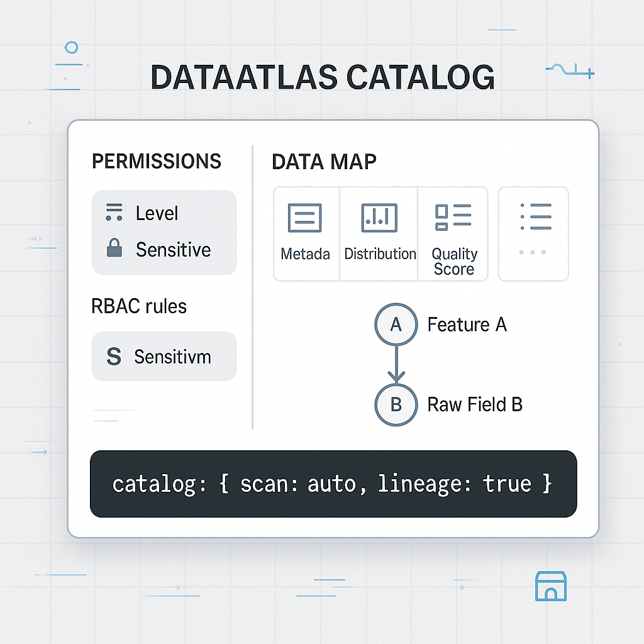Click the storefront icon at bottom right
The width and height of the screenshot is (644, 644).
point(550,586)
